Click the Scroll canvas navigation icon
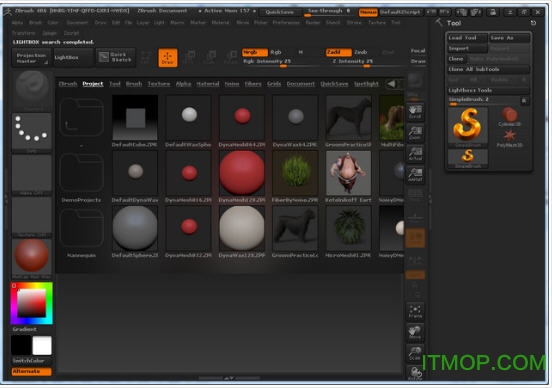Image resolution: width=552 pixels, height=388 pixels. [415, 112]
